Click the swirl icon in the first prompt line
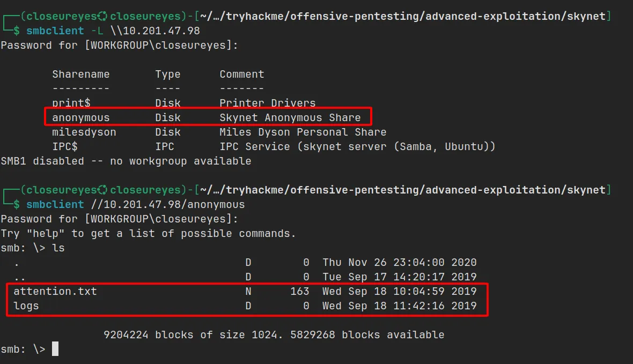 pyautogui.click(x=103, y=16)
